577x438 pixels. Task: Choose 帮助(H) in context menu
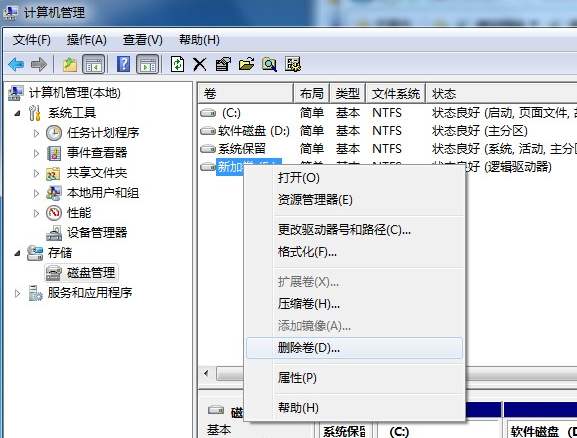point(355,408)
